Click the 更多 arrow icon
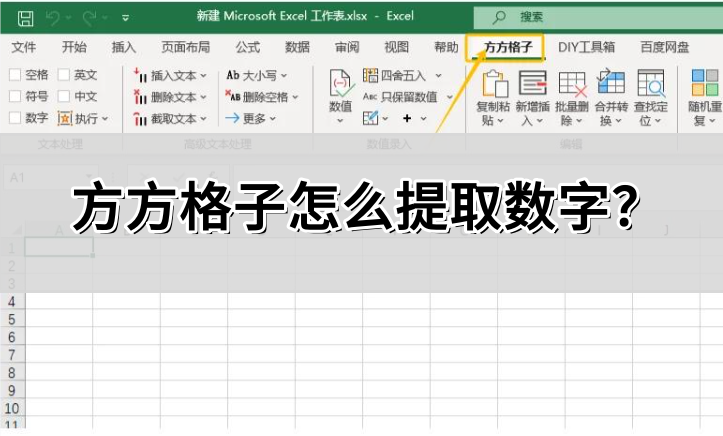 [232, 118]
